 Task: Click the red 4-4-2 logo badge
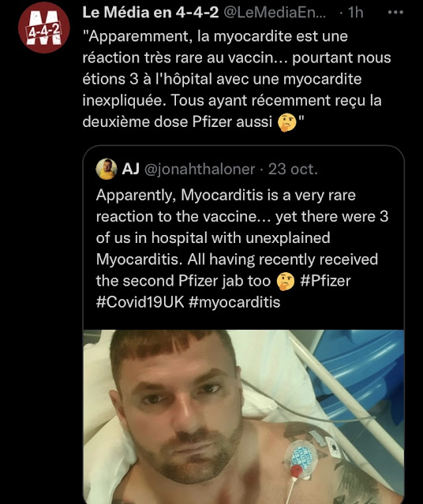pyautogui.click(x=44, y=32)
